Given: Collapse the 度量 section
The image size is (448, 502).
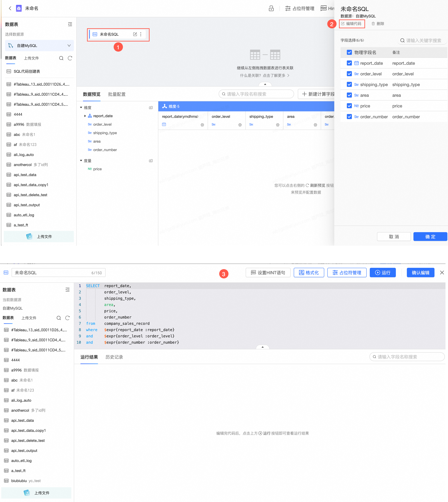Looking at the screenshot, I should (x=81, y=160).
